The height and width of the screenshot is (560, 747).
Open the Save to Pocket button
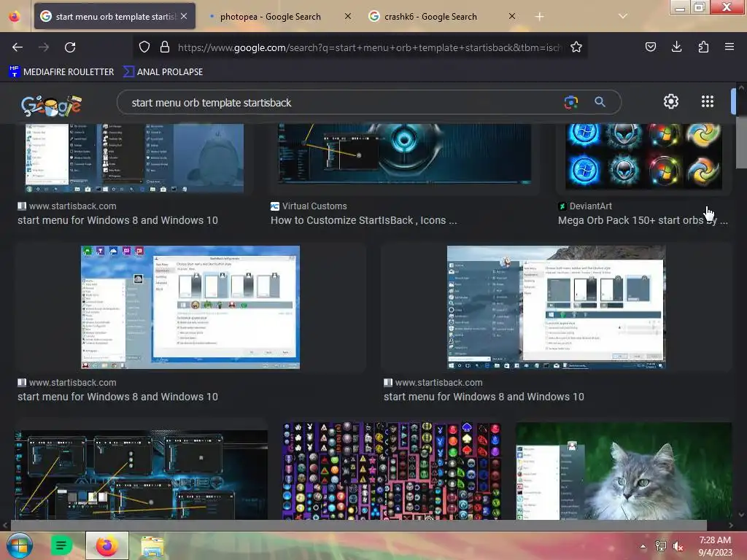pos(650,47)
